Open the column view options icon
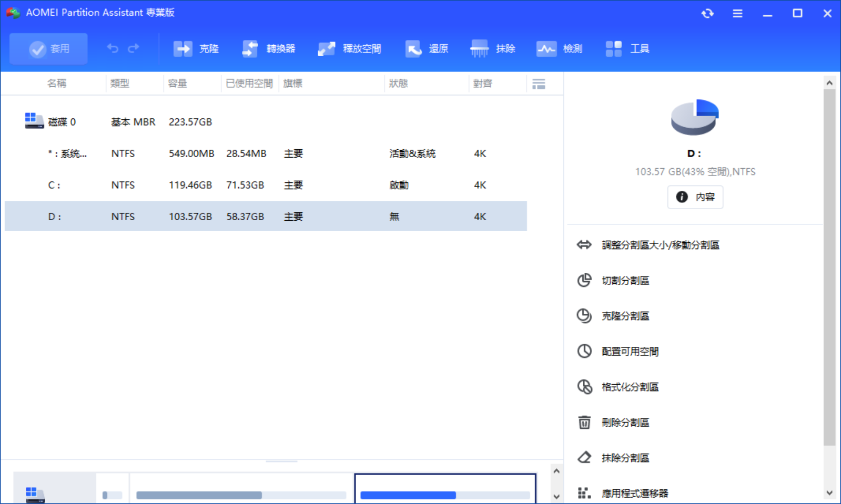Viewport: 841px width, 504px height. pos(539,84)
